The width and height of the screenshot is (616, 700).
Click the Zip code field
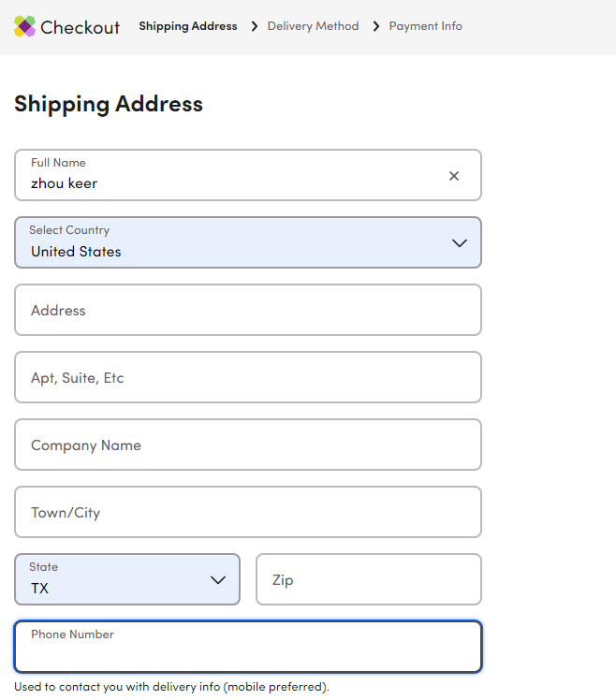click(368, 580)
